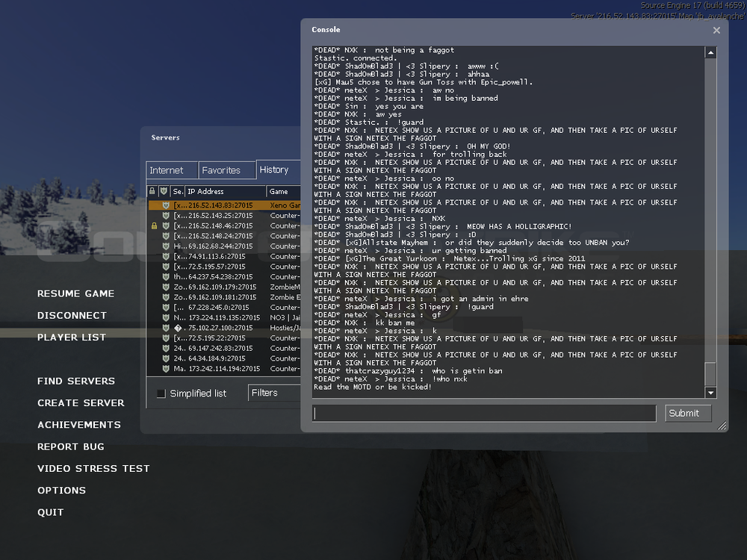Select server 69.162.109.179:27015 row

(x=224, y=287)
